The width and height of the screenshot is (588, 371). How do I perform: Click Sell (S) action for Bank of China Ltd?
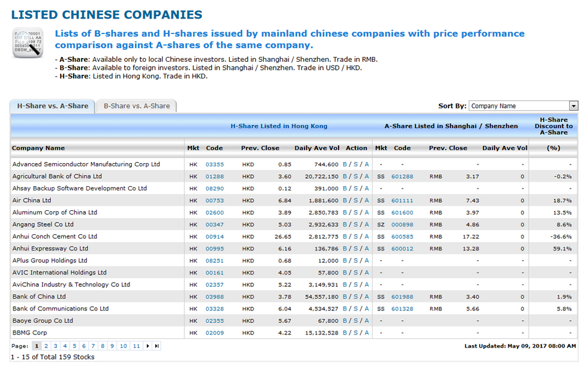(355, 296)
